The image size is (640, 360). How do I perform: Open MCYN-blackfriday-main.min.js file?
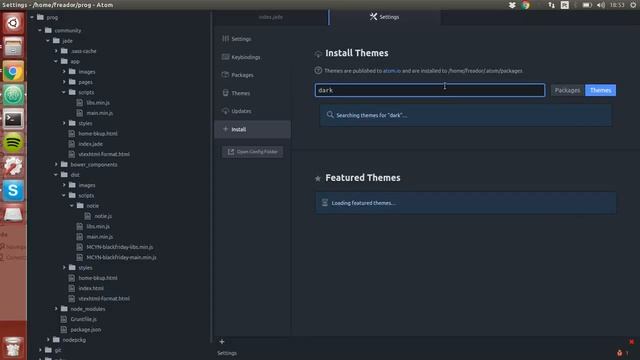(x=121, y=258)
